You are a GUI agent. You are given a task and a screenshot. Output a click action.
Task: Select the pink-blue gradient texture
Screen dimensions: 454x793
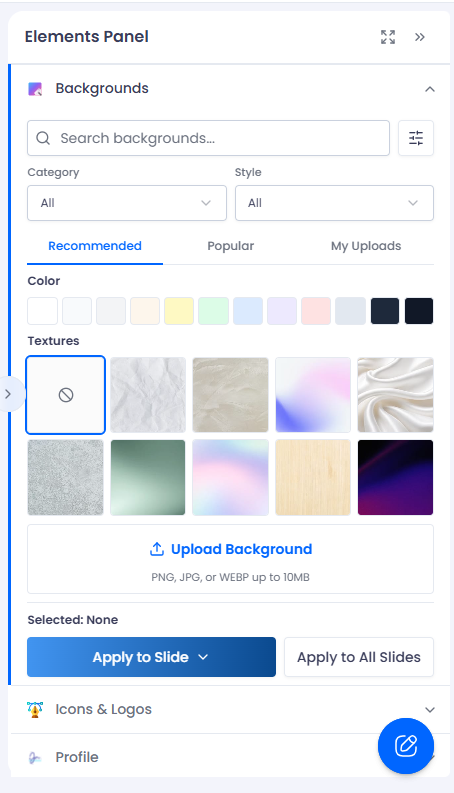coord(313,395)
